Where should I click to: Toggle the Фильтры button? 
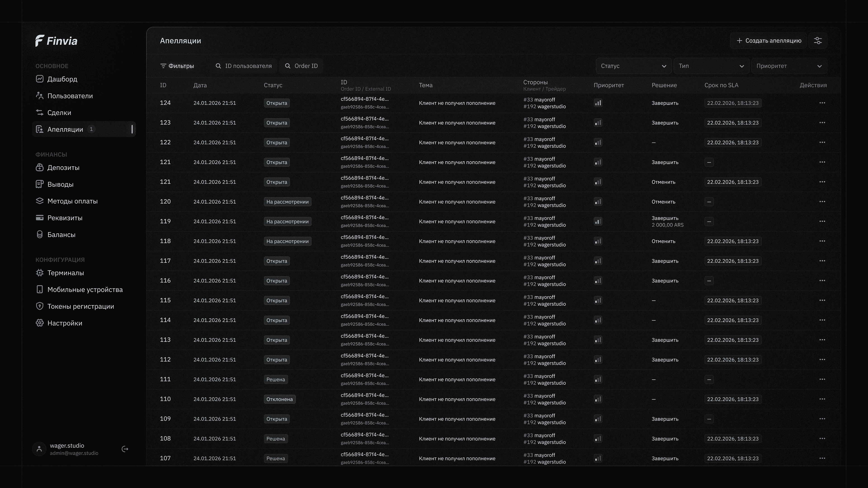[177, 66]
